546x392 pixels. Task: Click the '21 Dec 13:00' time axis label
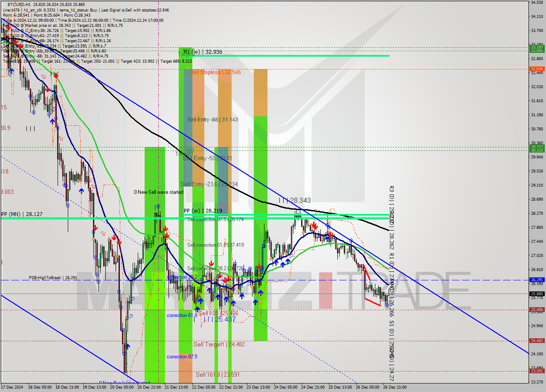point(176,387)
